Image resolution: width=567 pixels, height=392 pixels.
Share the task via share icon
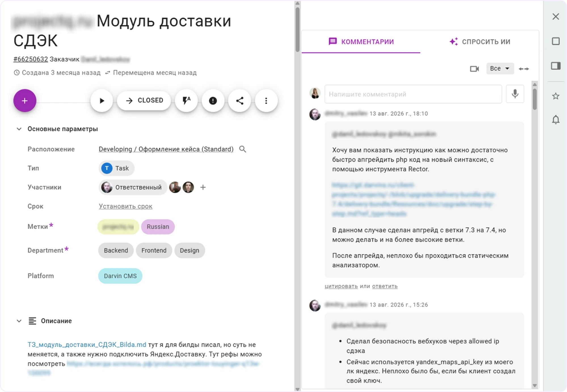pos(240,101)
